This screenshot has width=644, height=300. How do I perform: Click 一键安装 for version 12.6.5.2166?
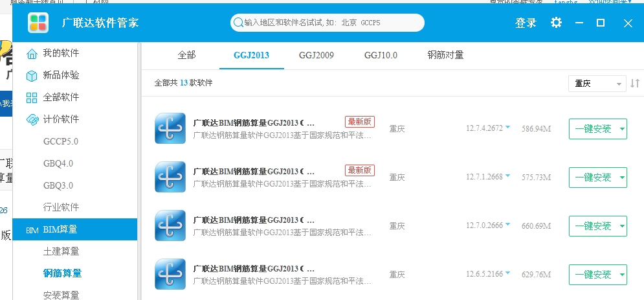[593, 275]
